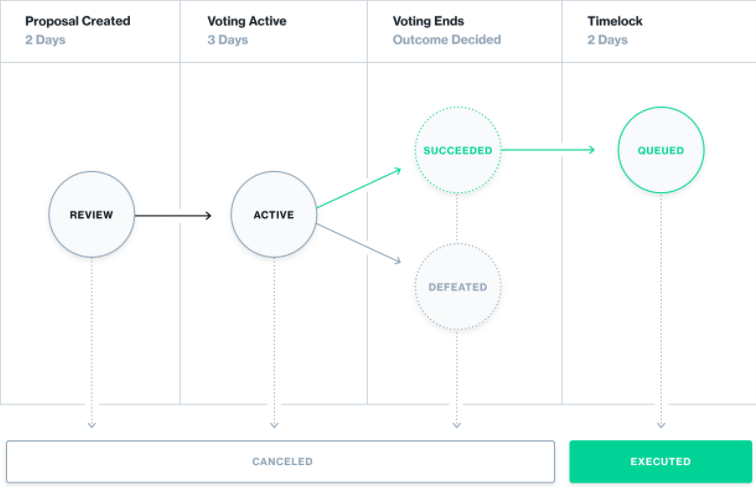Click the green QUEUED circle
The height and width of the screenshot is (487, 756).
pos(661,151)
